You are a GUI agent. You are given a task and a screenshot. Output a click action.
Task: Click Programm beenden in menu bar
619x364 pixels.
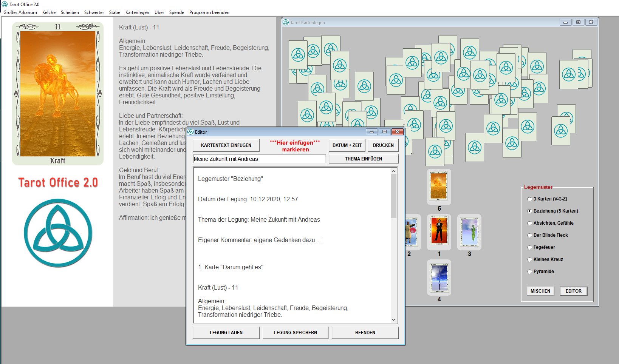coord(209,12)
